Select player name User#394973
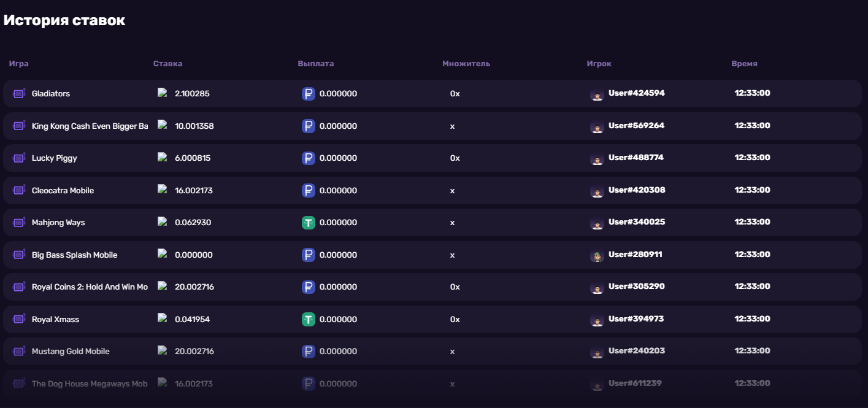 point(636,318)
